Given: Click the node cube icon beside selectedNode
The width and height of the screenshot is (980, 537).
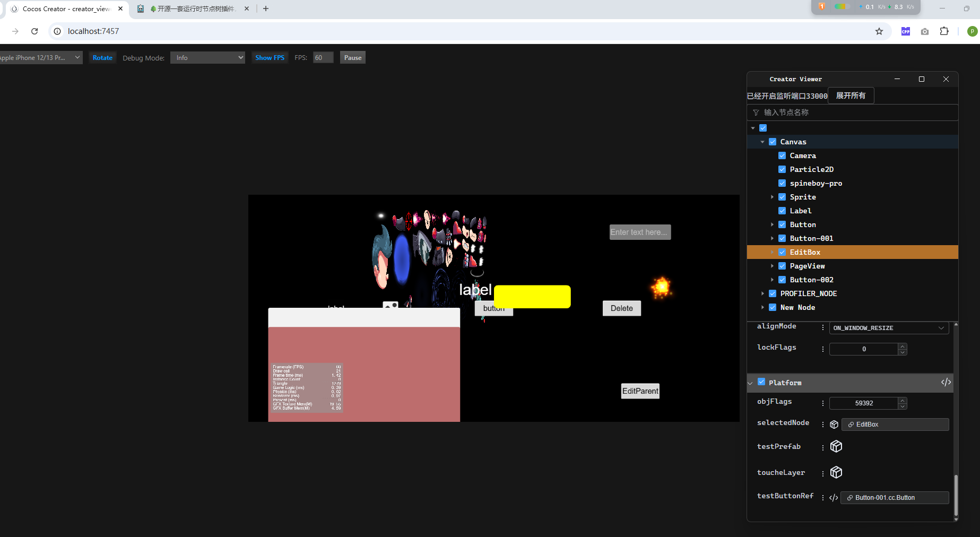Looking at the screenshot, I should point(834,425).
